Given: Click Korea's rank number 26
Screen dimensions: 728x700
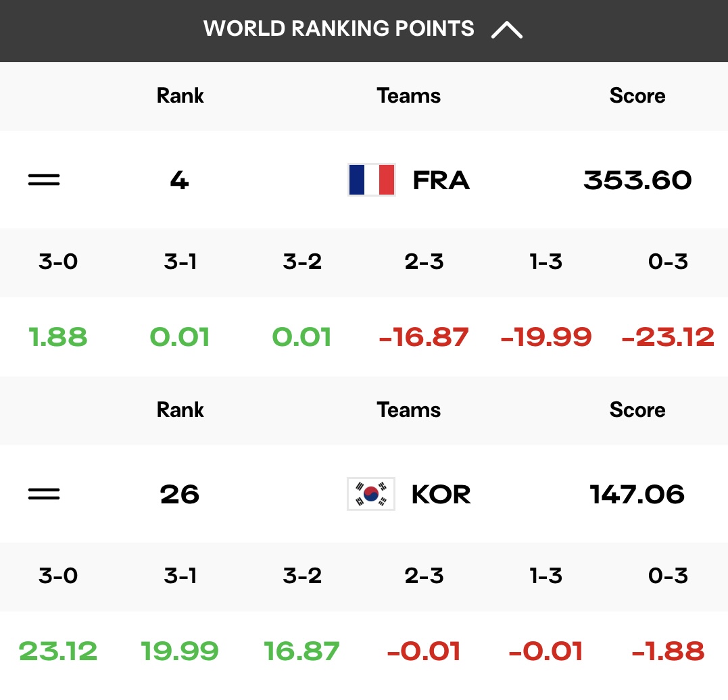Looking at the screenshot, I should [x=180, y=495].
